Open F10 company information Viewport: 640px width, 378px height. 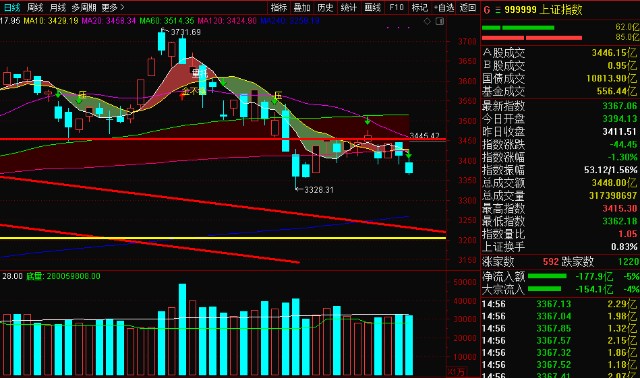point(396,7)
